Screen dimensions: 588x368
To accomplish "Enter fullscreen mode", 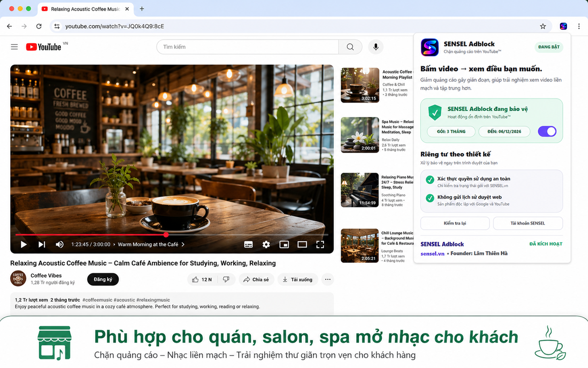I will tap(320, 244).
